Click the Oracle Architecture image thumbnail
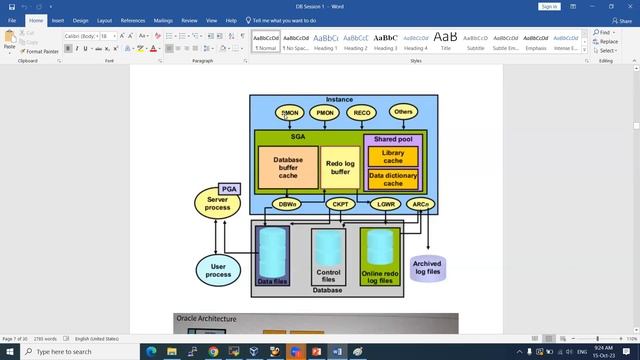The image size is (640, 360). coord(316,324)
